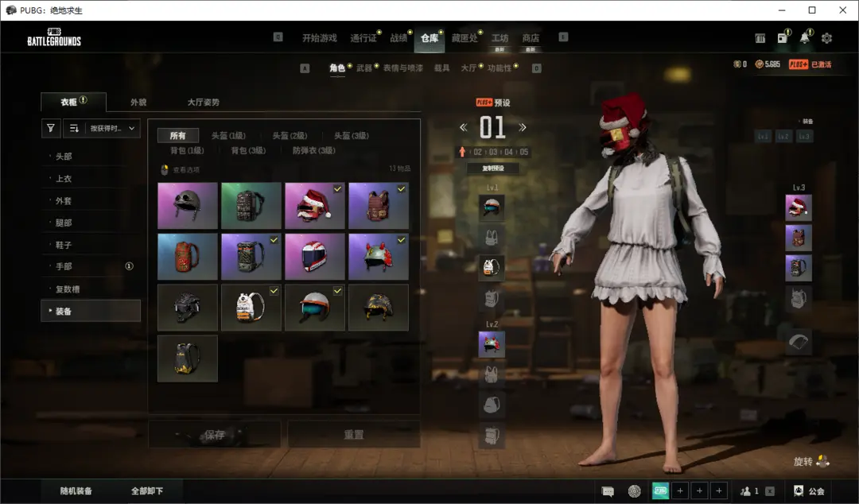Expand the sort-by dropdown 按获得时..
This screenshot has width=859, height=504.
[x=112, y=128]
